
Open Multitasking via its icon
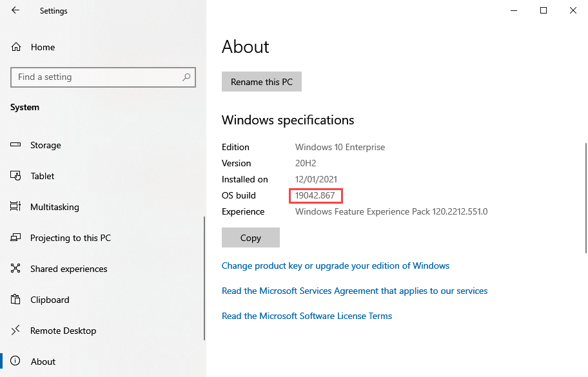tap(16, 207)
